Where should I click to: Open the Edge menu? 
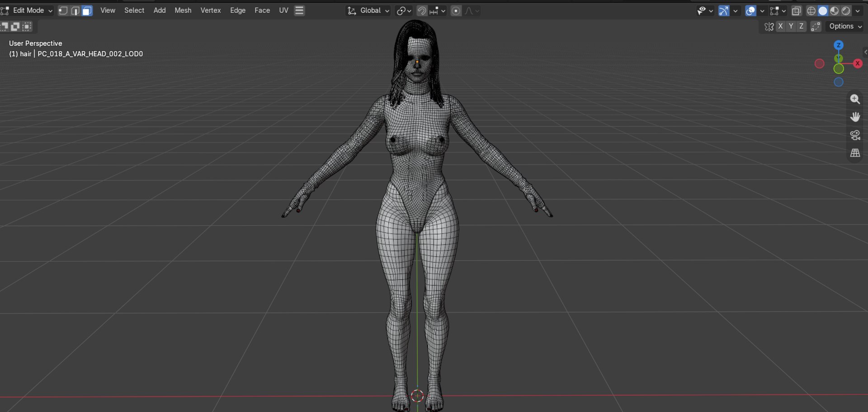[x=238, y=10]
